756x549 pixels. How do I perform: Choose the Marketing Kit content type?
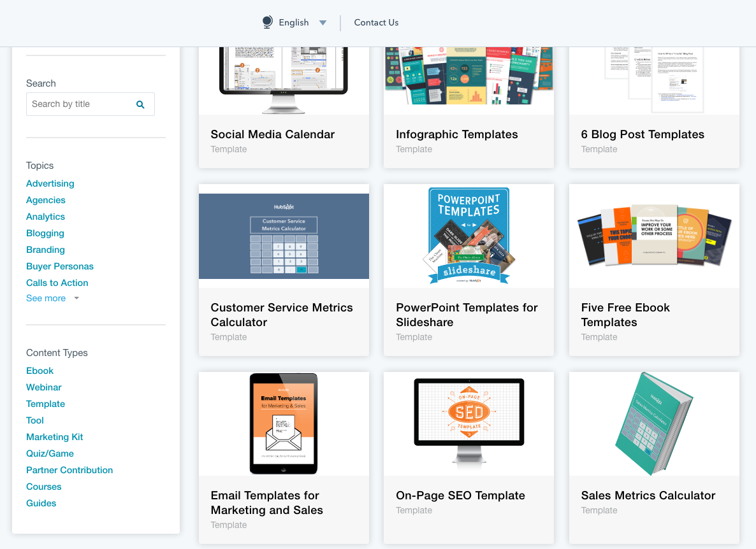(x=54, y=437)
